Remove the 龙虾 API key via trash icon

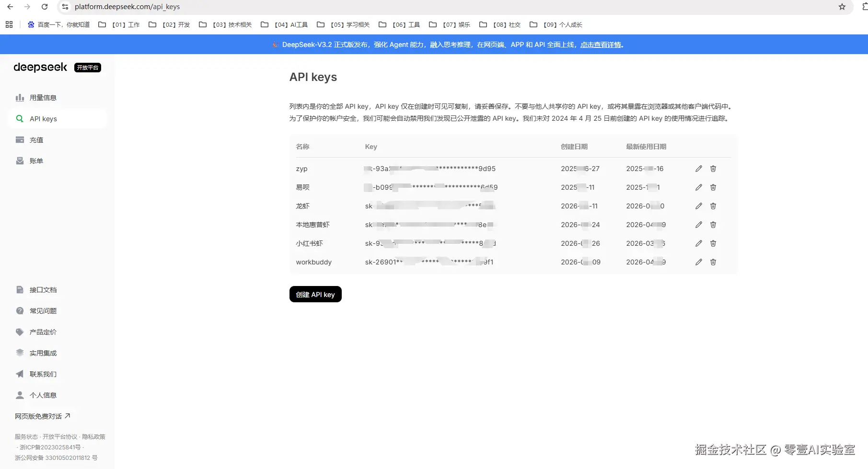[x=713, y=206]
